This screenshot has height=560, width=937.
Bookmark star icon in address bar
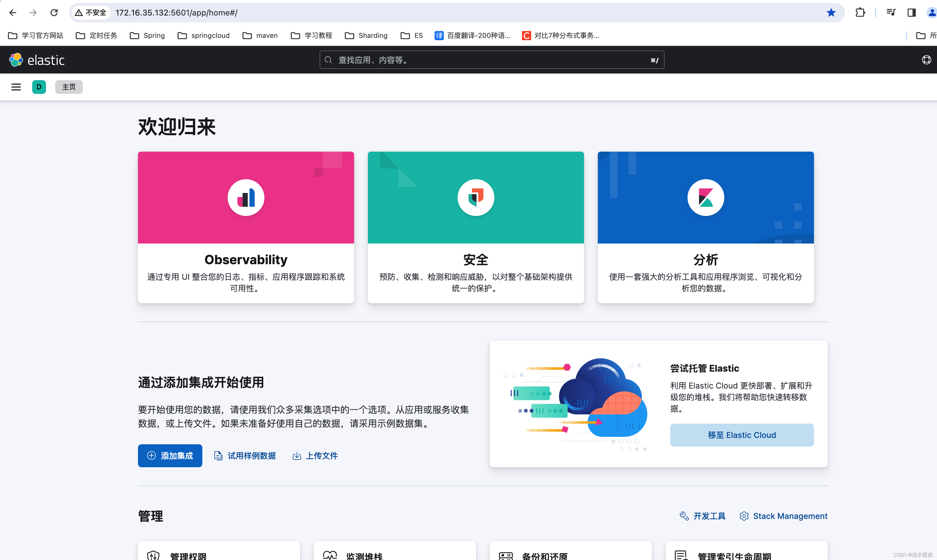coord(831,12)
